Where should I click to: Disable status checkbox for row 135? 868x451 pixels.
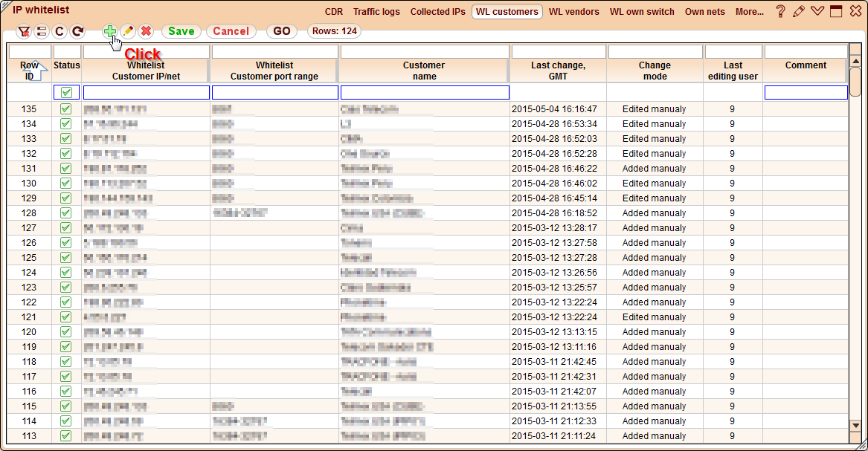pos(66,108)
